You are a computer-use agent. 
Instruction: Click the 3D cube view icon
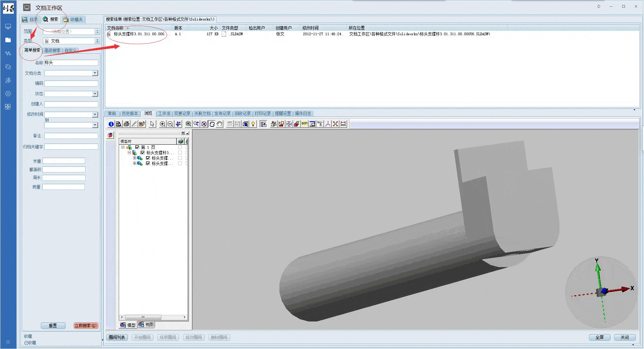click(x=245, y=124)
